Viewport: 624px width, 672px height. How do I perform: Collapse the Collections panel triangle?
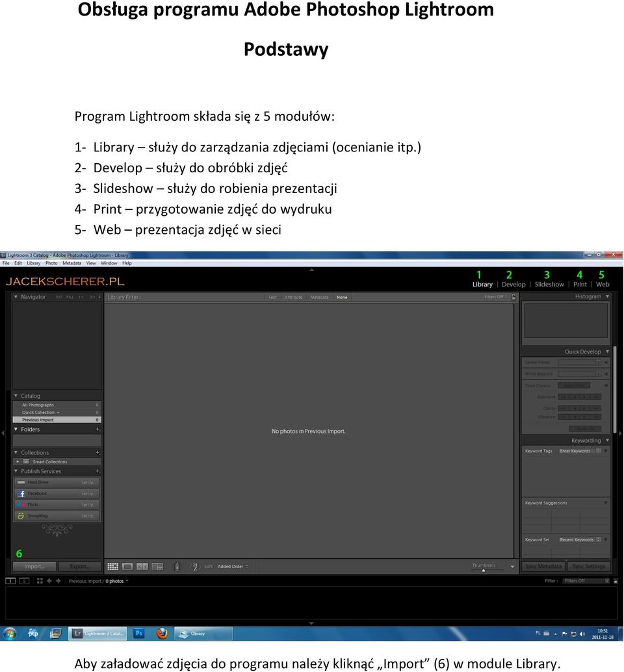tap(16, 452)
